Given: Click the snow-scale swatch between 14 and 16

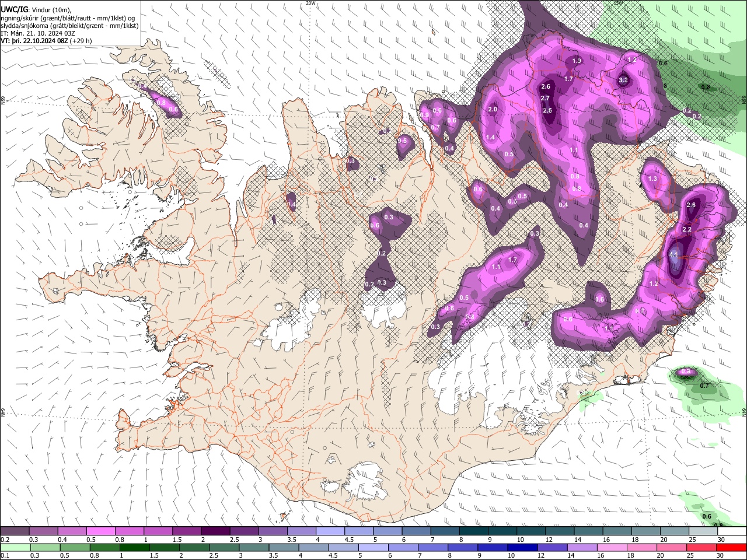Looking at the screenshot, I should pos(588,531).
